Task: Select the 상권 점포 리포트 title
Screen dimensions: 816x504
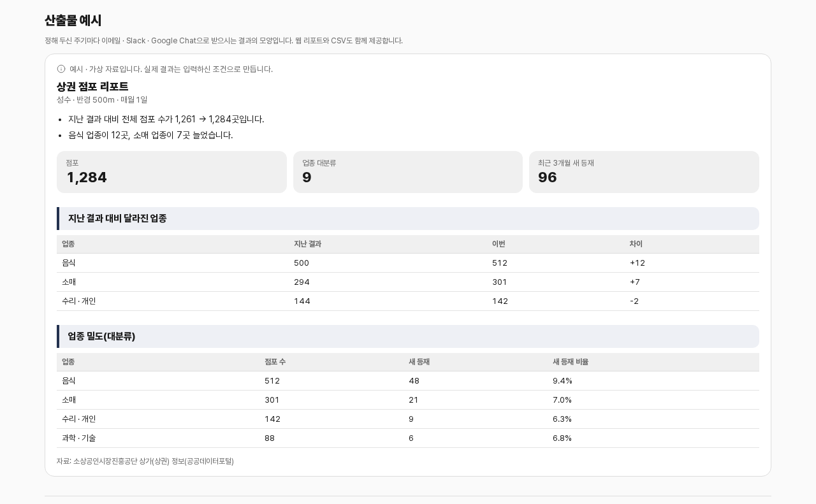Action: pyautogui.click(x=92, y=86)
